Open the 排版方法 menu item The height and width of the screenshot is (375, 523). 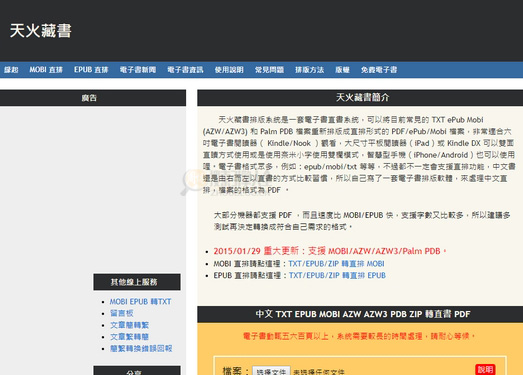[309, 70]
